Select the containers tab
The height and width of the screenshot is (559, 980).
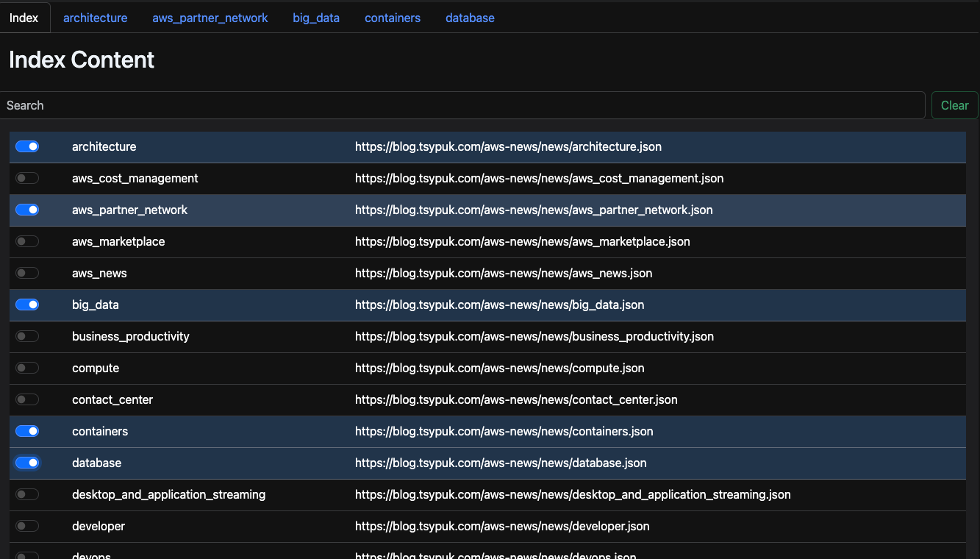point(393,18)
